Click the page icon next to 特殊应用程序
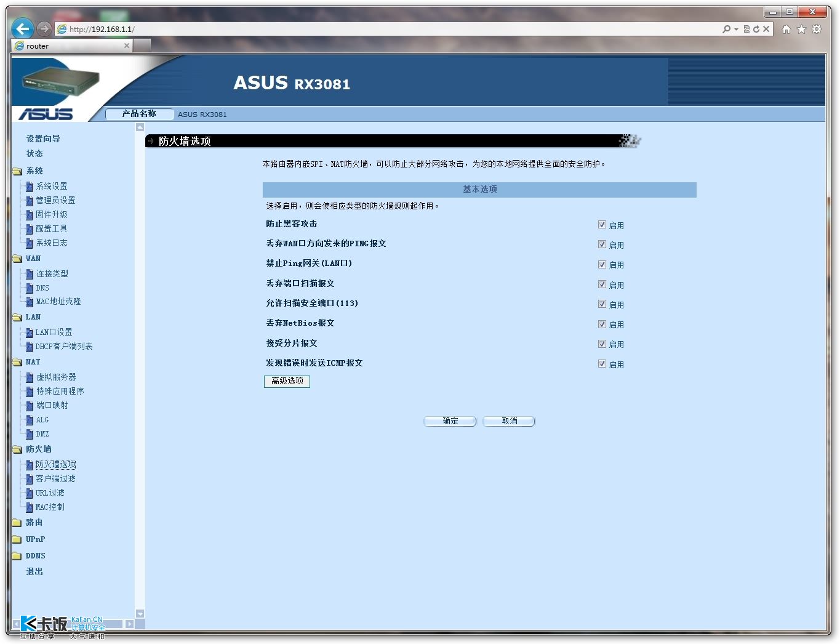Viewport: 840px width, 644px height. coord(29,391)
